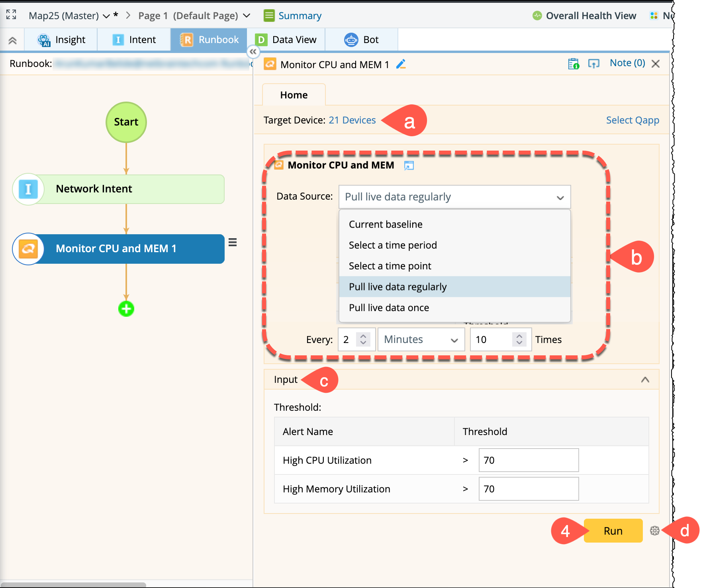The width and height of the screenshot is (701, 588).
Task: Collapse the left pane with double-chevron icon
Action: pyautogui.click(x=253, y=51)
